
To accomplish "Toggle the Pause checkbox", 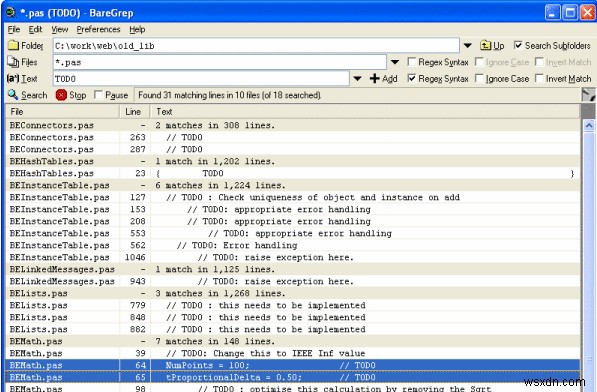I will [x=98, y=94].
